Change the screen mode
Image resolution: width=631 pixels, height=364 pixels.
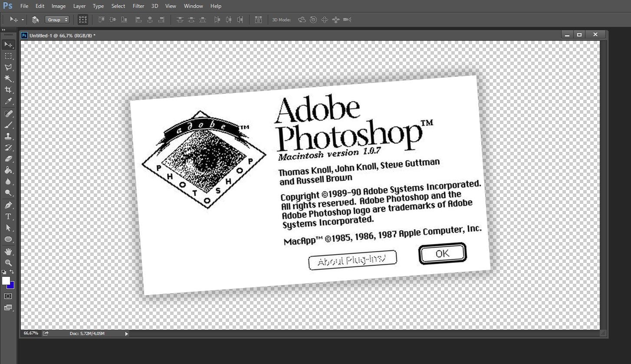pos(8,308)
